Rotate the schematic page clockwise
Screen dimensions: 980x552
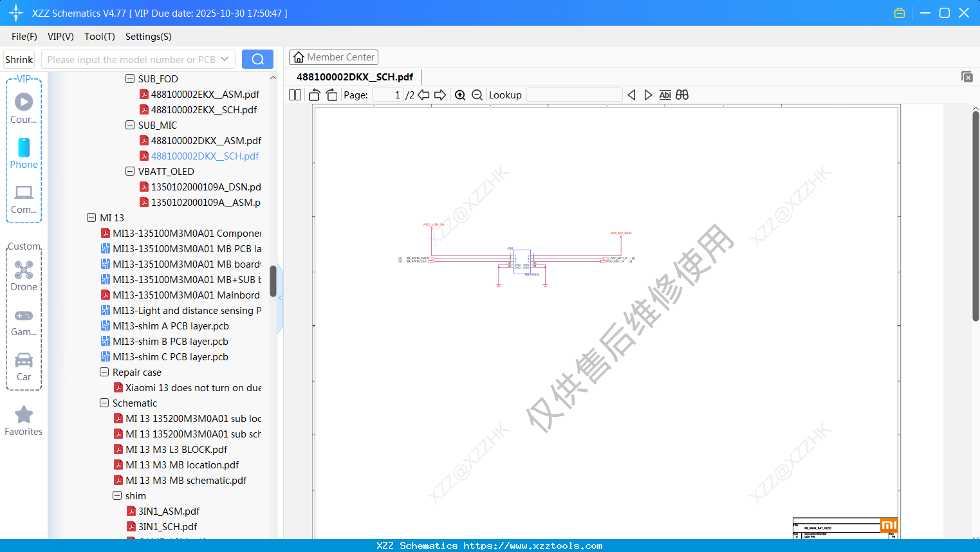331,94
